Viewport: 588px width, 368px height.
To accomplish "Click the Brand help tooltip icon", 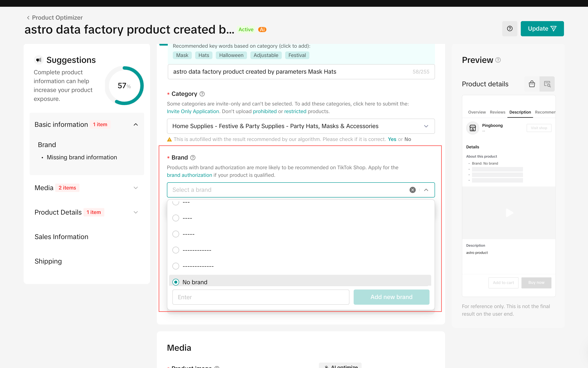I will 193,158.
